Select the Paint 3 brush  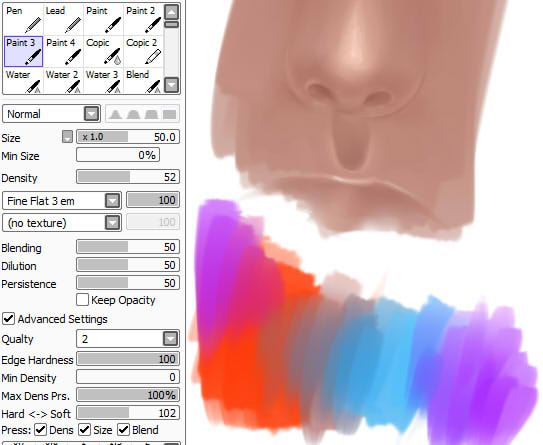(23, 51)
